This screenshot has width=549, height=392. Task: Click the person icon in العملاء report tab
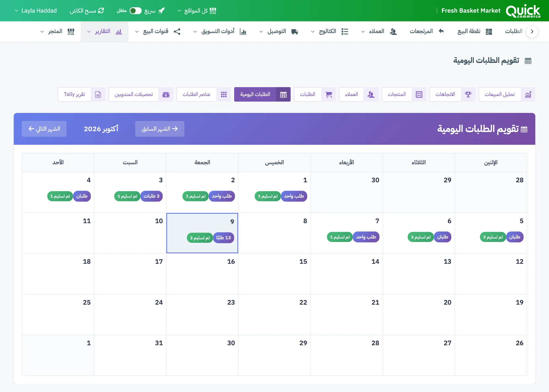[x=371, y=94]
